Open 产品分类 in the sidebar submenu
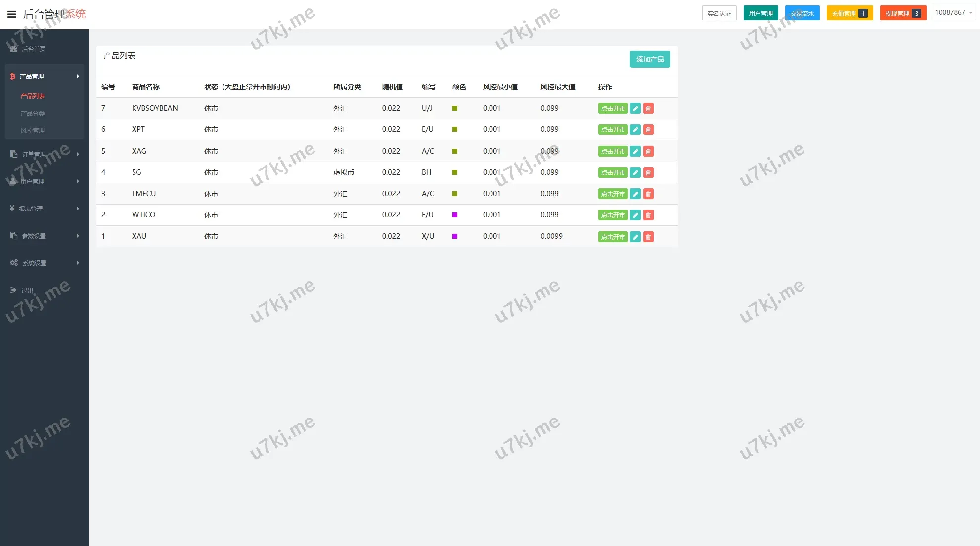The width and height of the screenshot is (980, 546). point(33,113)
